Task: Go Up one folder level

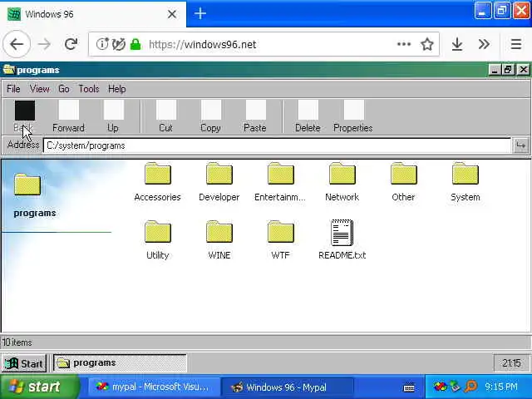Action: coord(113,116)
